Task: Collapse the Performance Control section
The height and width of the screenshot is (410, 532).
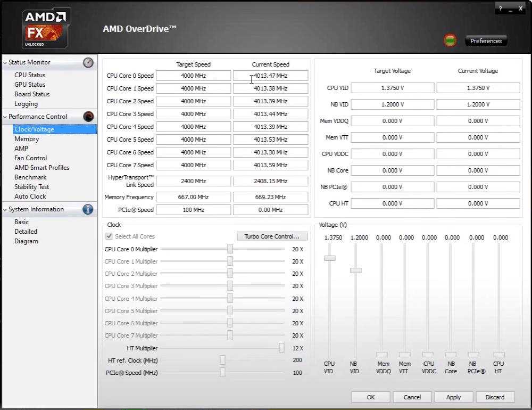Action: pyautogui.click(x=5, y=117)
